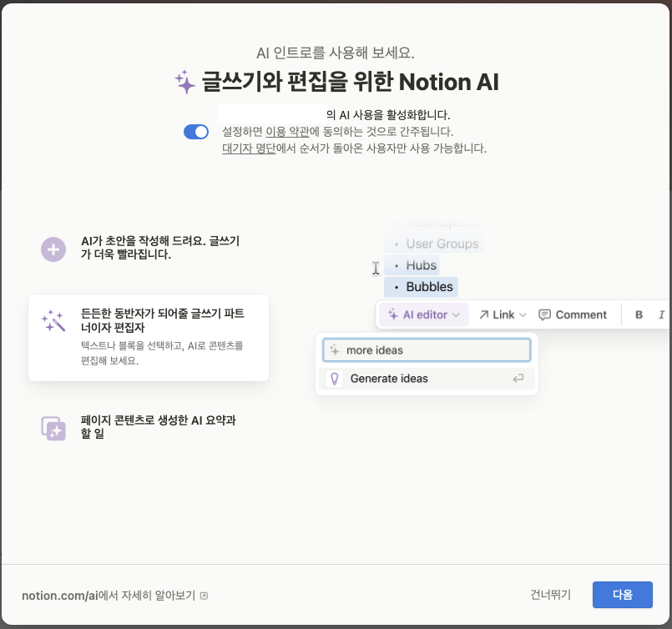Click the Comment button in toolbar
Screen dimensions: 672x629
(x=572, y=314)
